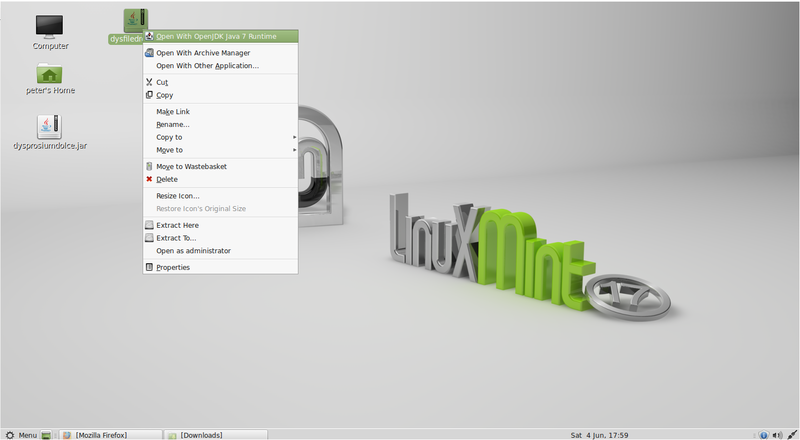Choose Open With OpenJDK Java 7 Runtime
The image size is (800, 440).
[220, 36]
